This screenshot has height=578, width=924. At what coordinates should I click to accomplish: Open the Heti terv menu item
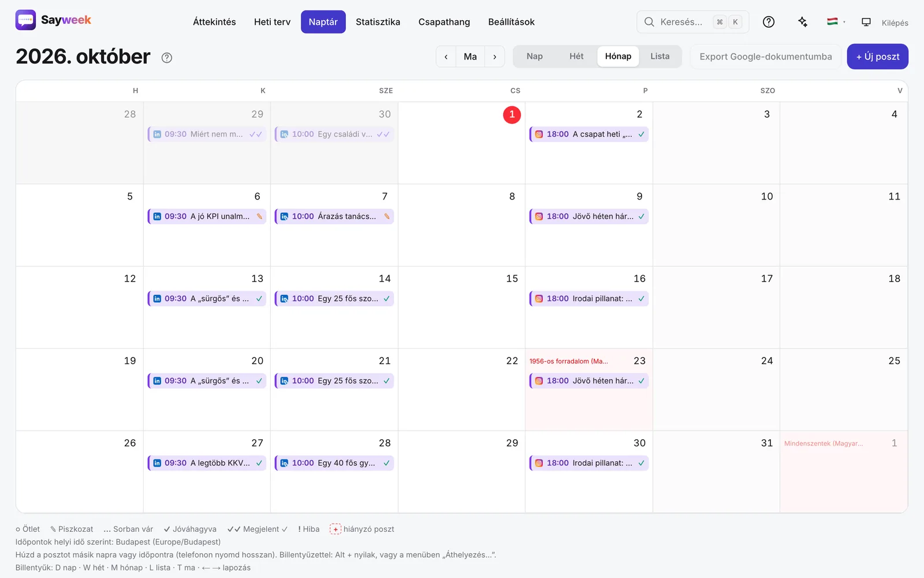click(272, 22)
